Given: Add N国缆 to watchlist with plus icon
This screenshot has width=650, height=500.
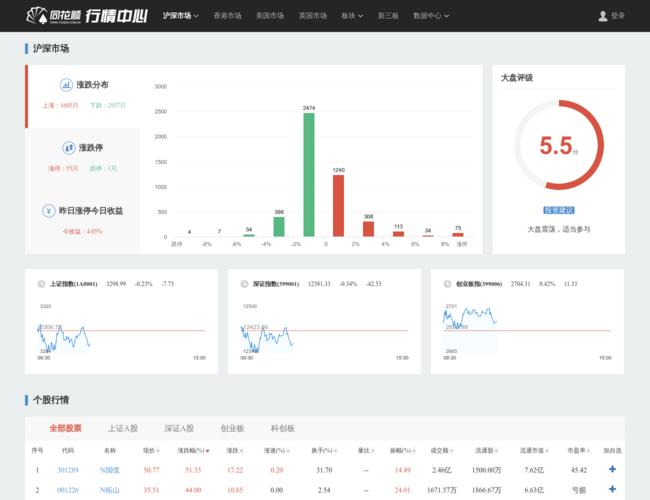Looking at the screenshot, I should point(612,469).
